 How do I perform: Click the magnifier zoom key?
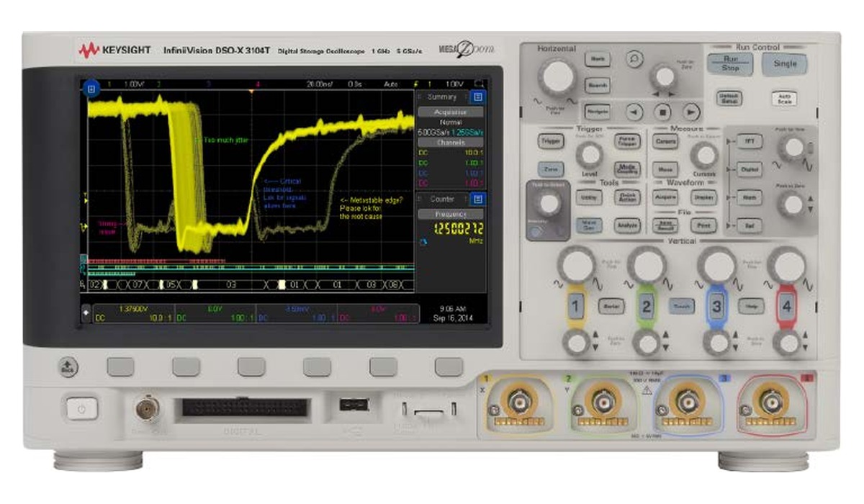(x=634, y=58)
